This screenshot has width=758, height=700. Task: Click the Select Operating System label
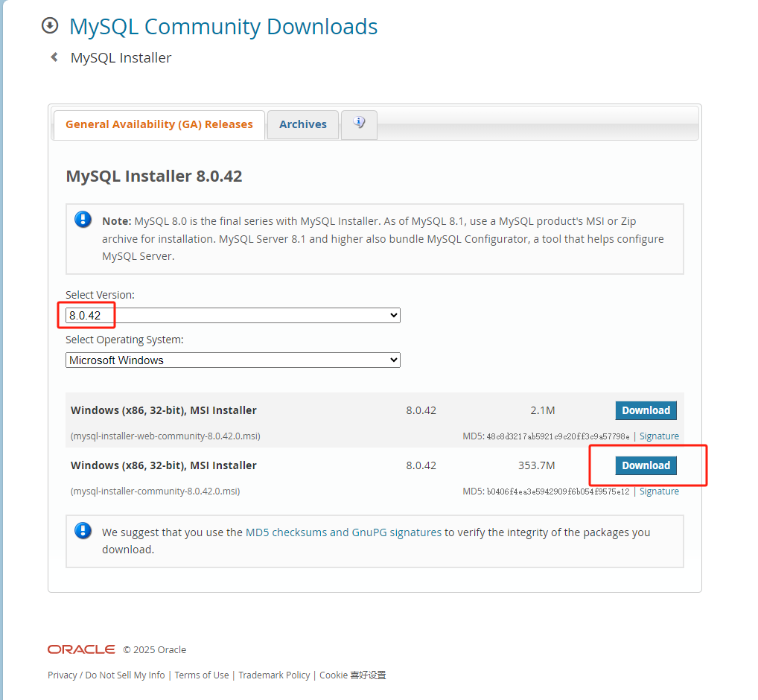pos(125,340)
